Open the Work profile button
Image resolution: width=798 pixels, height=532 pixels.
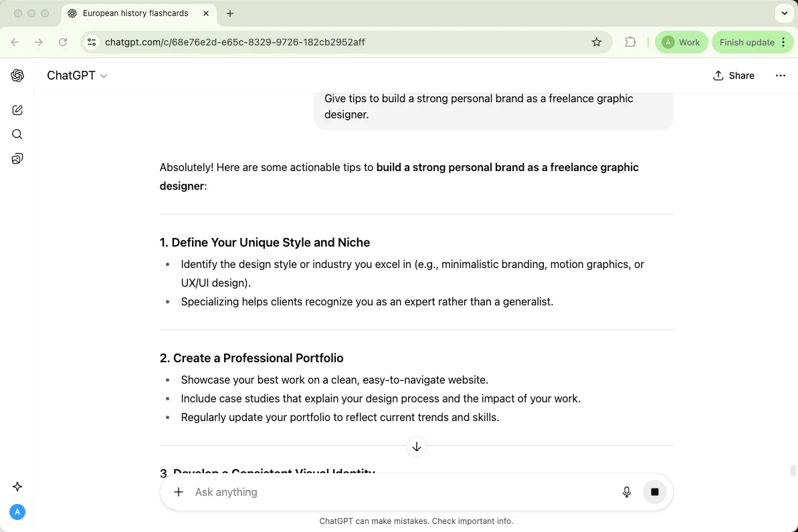point(681,42)
